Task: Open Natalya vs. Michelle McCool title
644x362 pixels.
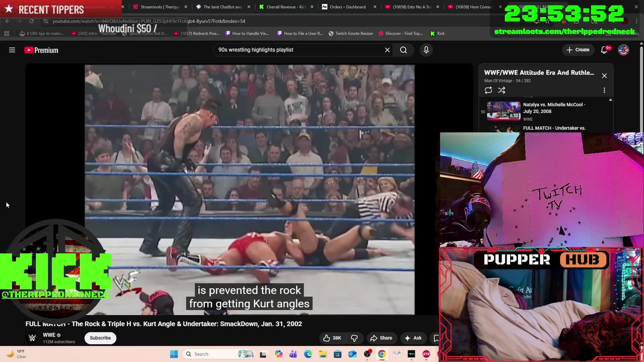Action: pos(554,108)
